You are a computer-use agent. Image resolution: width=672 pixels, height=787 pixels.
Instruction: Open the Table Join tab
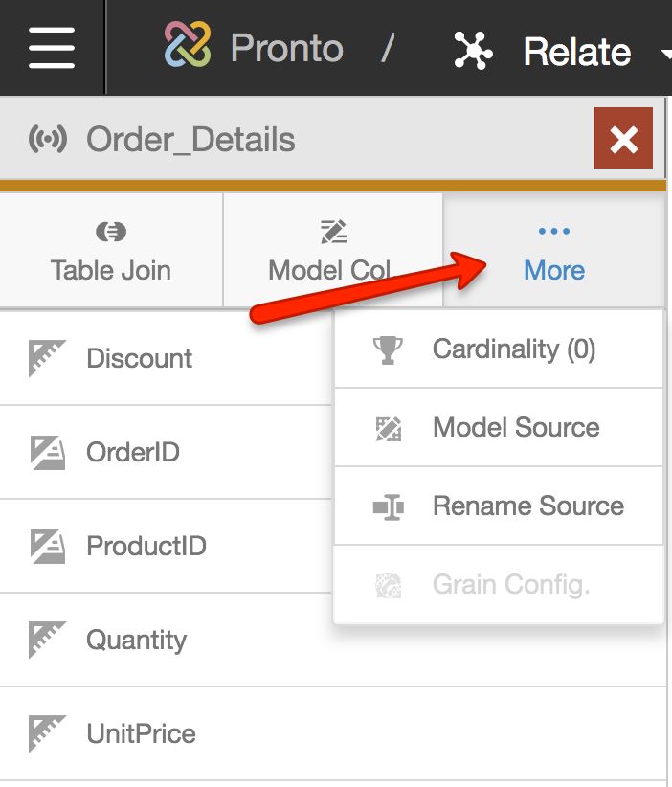[111, 252]
